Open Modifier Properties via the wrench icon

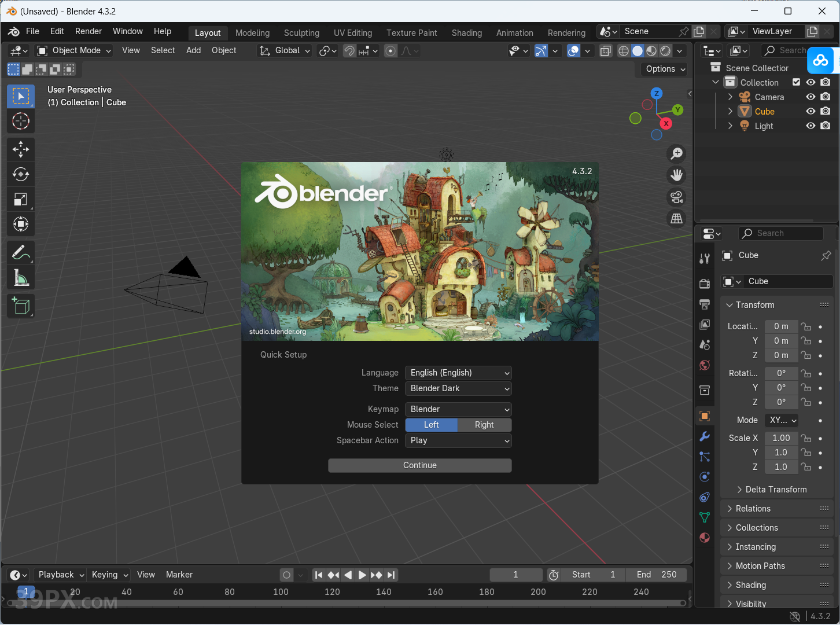pyautogui.click(x=704, y=436)
